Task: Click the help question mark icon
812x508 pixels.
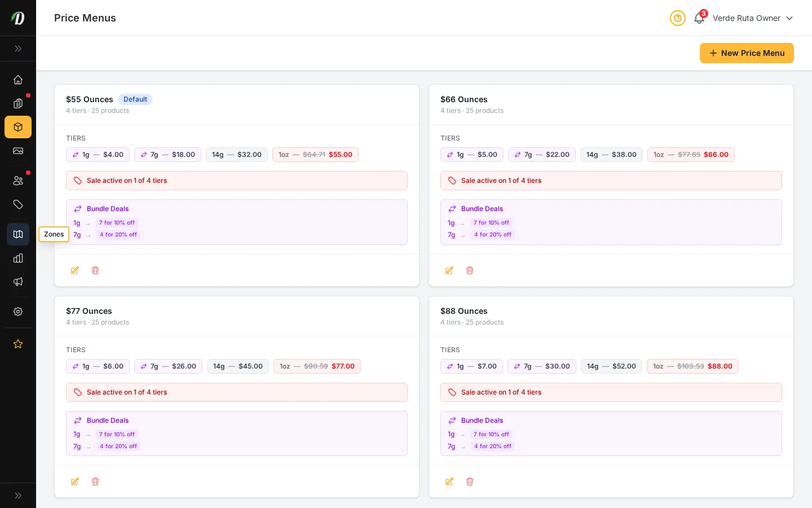Action: coord(678,18)
